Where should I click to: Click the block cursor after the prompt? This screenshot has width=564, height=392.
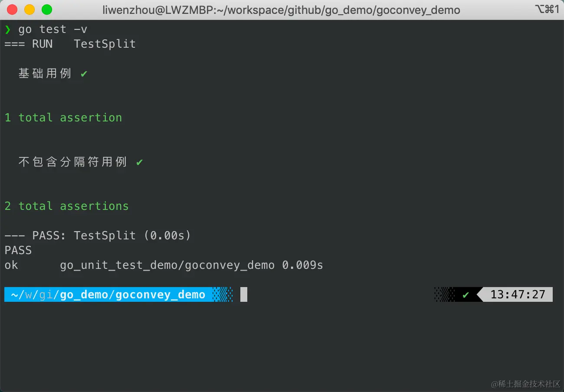tap(243, 294)
